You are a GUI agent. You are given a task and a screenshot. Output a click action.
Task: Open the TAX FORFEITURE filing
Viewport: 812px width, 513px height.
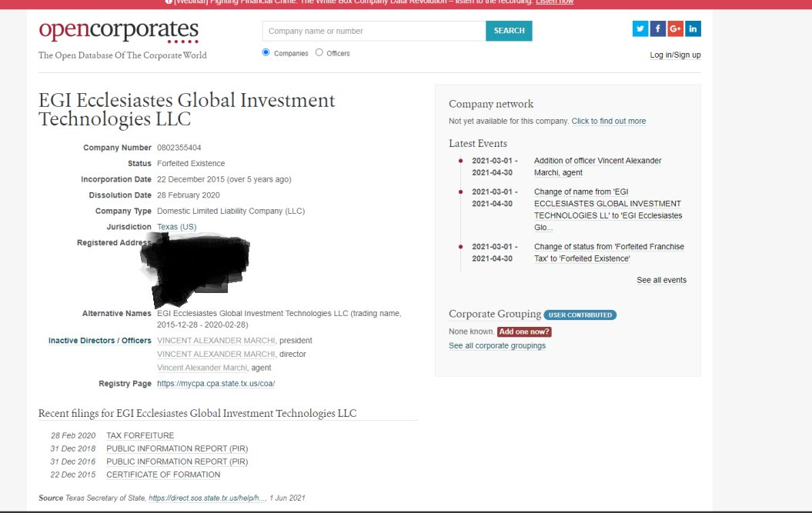point(140,436)
